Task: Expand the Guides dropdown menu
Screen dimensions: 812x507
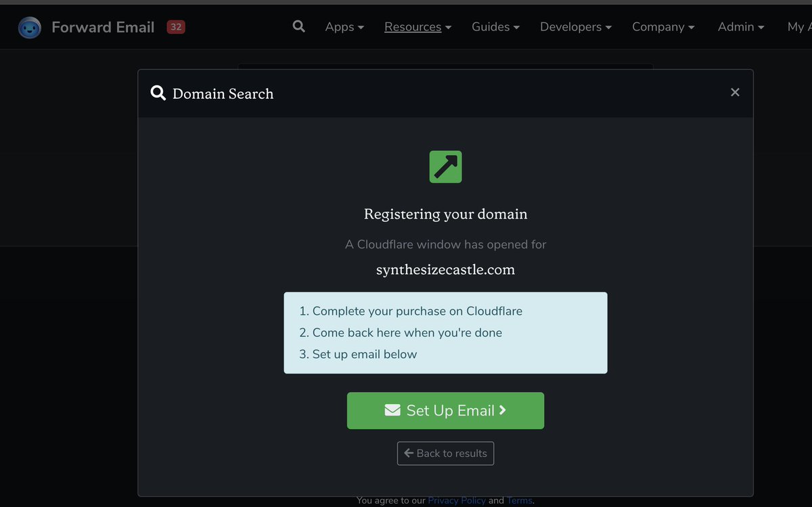Action: coord(495,27)
